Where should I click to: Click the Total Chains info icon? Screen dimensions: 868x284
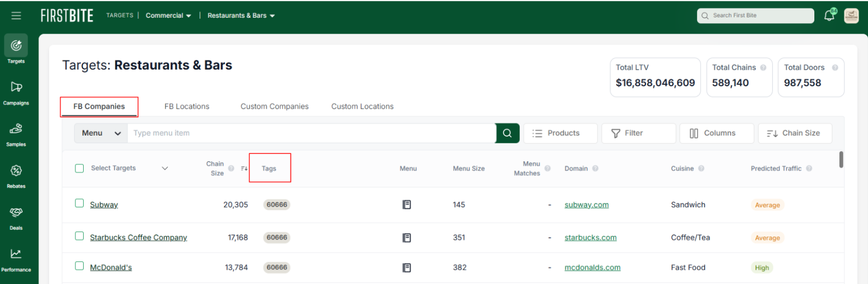(x=763, y=68)
